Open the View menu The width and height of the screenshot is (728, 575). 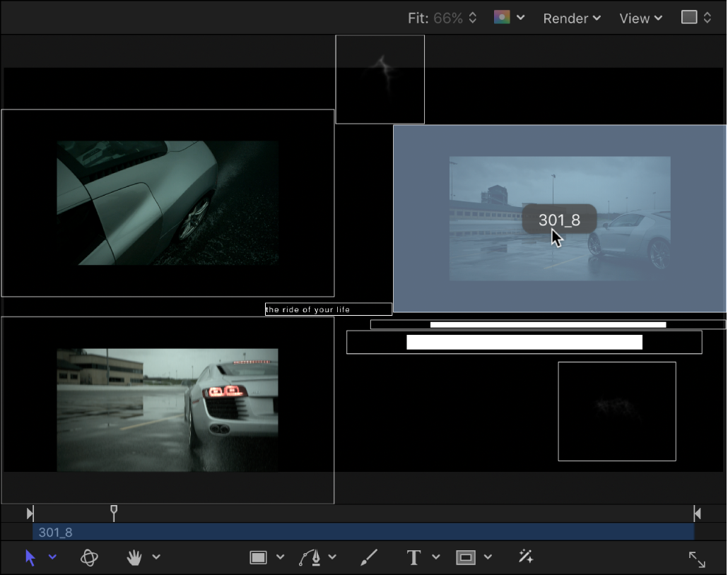click(639, 18)
